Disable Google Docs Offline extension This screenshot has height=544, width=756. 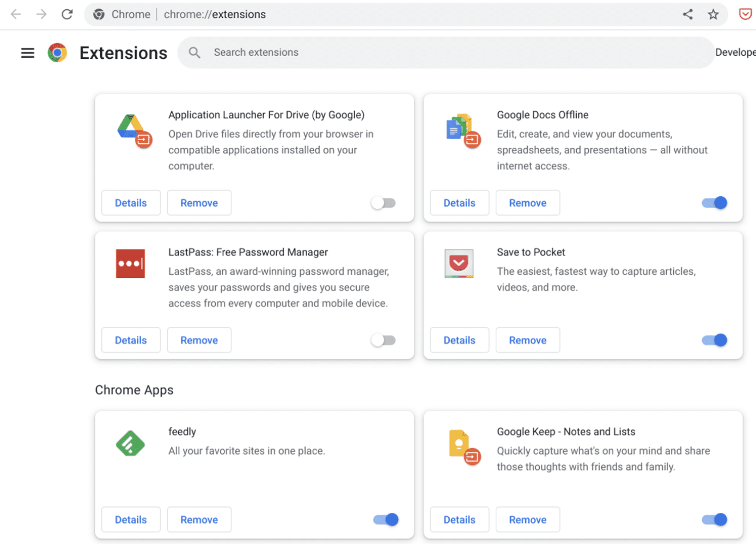[714, 203]
